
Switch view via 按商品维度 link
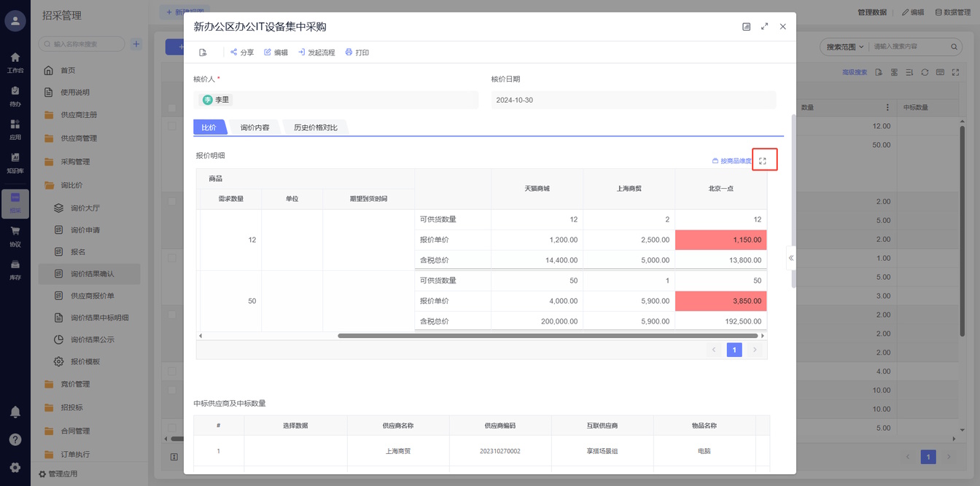(731, 161)
